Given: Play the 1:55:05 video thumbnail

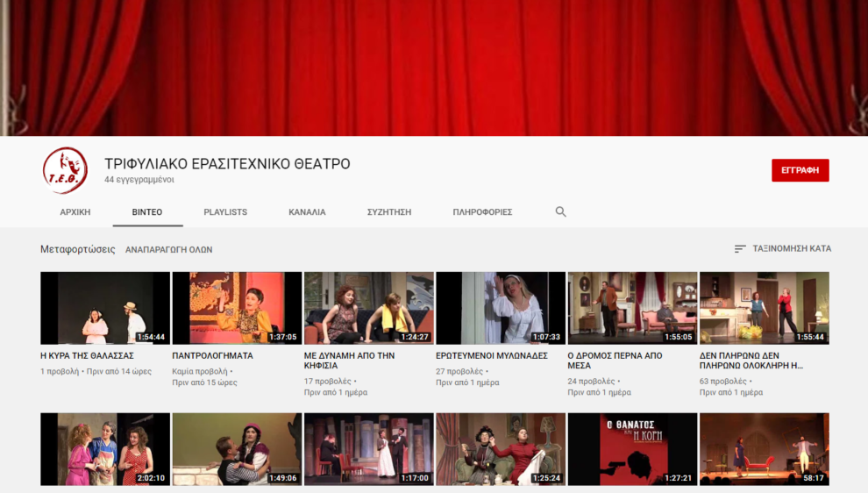Looking at the screenshot, I should tap(632, 308).
